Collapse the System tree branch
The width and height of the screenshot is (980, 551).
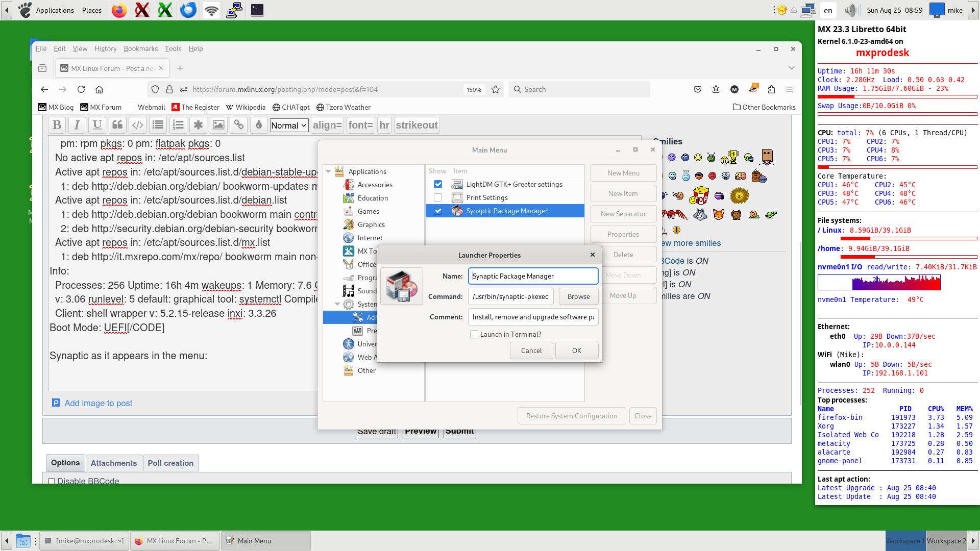point(337,304)
